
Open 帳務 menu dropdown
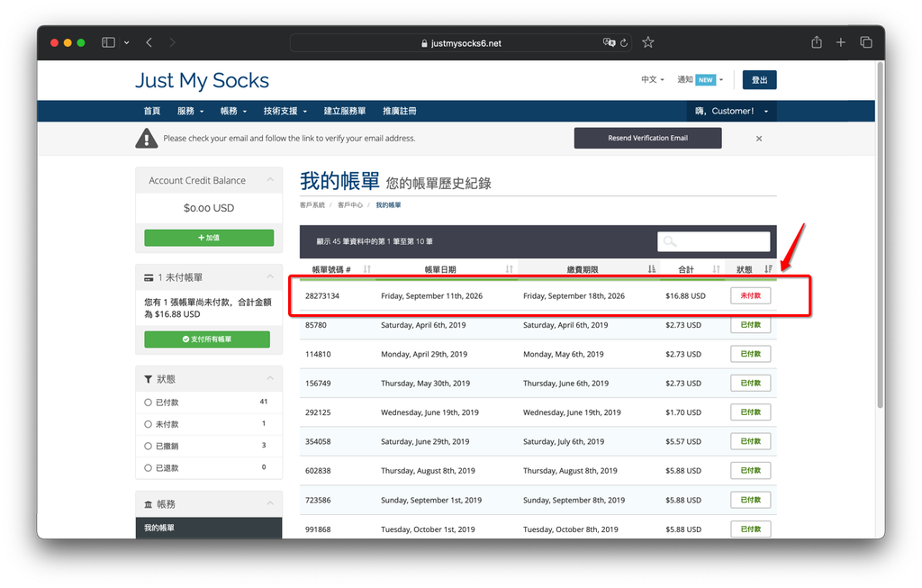tap(233, 111)
